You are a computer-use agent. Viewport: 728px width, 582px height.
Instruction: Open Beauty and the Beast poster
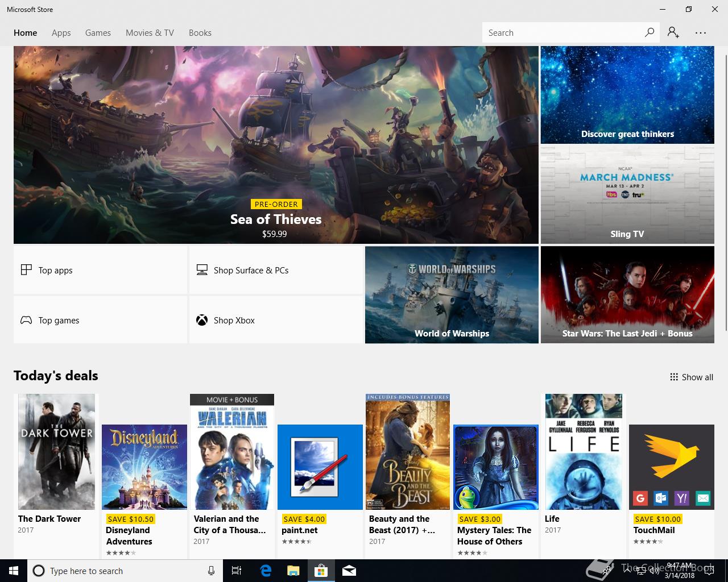pyautogui.click(x=408, y=452)
